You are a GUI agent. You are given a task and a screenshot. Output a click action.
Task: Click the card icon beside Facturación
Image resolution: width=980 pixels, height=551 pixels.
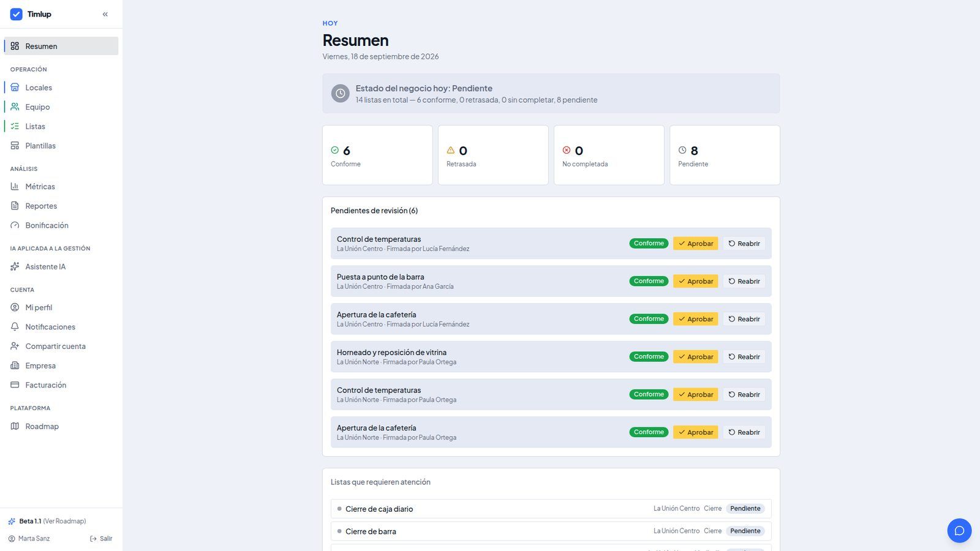pos(15,385)
